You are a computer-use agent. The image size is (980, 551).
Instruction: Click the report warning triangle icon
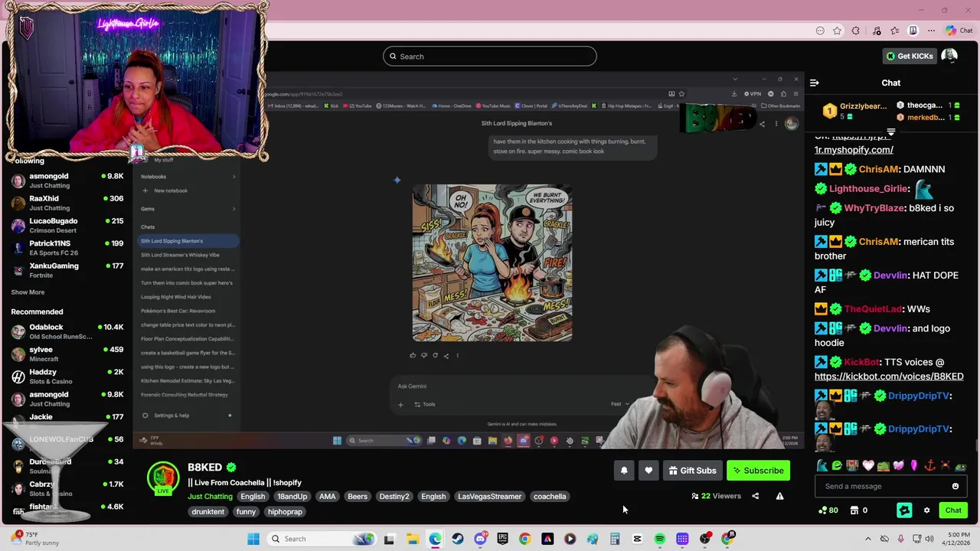click(x=779, y=496)
